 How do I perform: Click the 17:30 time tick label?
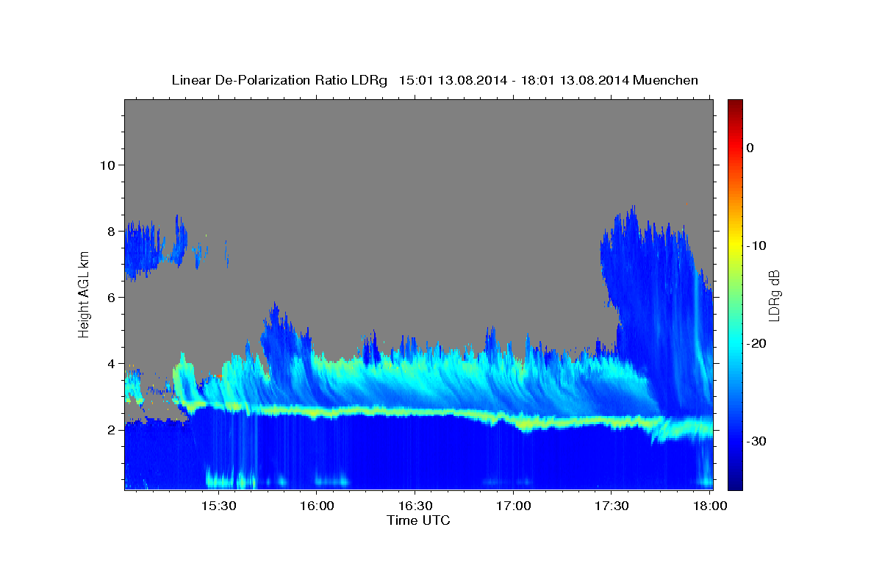coord(611,506)
